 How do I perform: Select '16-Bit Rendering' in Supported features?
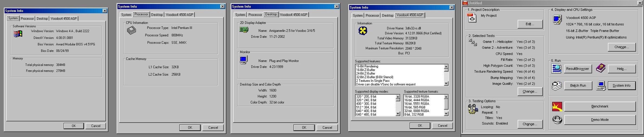coord(367,66)
